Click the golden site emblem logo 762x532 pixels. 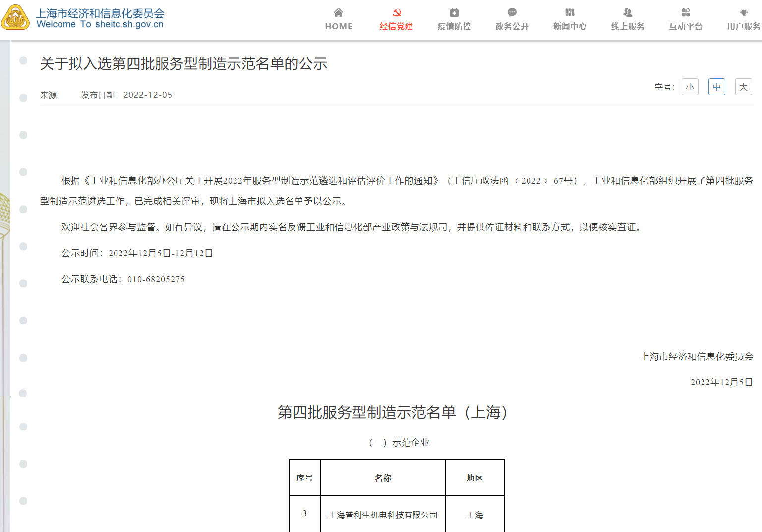pyautogui.click(x=15, y=17)
